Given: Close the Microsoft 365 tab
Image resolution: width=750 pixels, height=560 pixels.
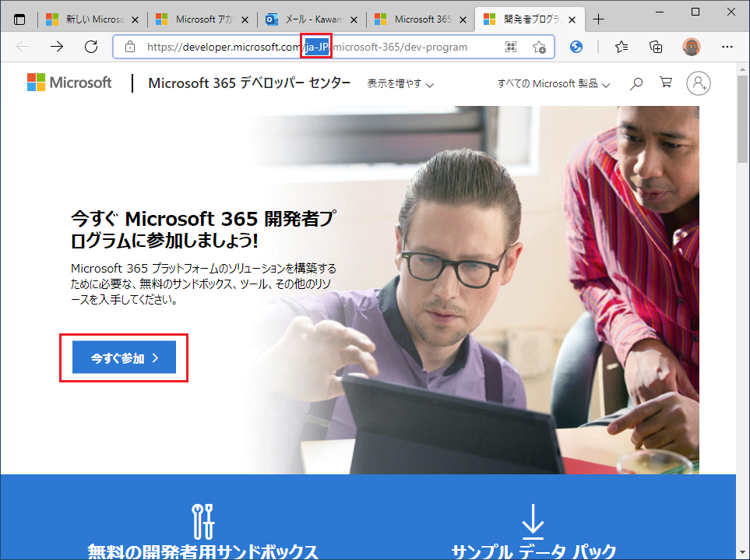Looking at the screenshot, I should pyautogui.click(x=463, y=20).
